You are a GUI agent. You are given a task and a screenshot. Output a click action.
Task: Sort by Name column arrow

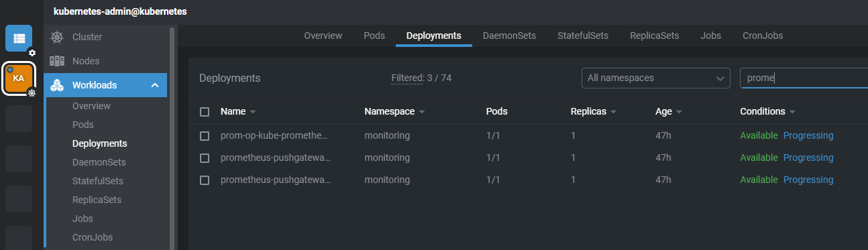click(253, 112)
